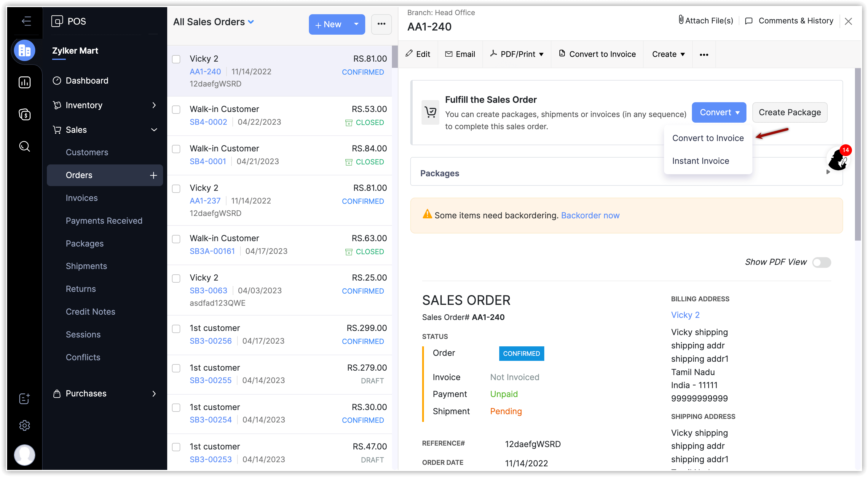Click the Attach File(s) paperclip icon

click(x=681, y=20)
